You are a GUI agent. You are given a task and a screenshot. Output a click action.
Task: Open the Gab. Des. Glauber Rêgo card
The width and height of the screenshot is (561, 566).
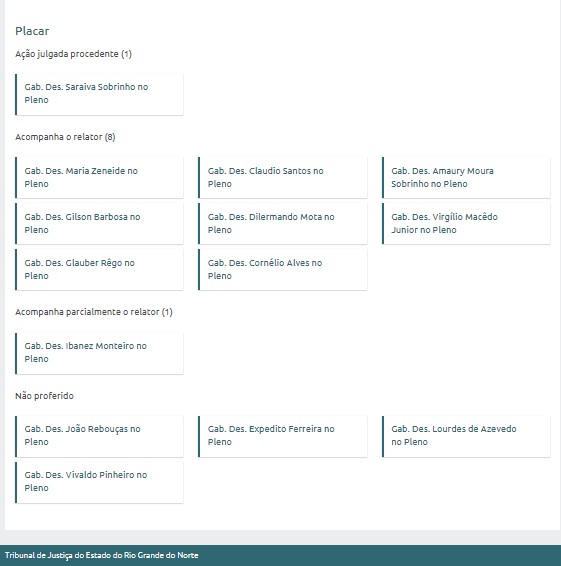[x=99, y=269]
